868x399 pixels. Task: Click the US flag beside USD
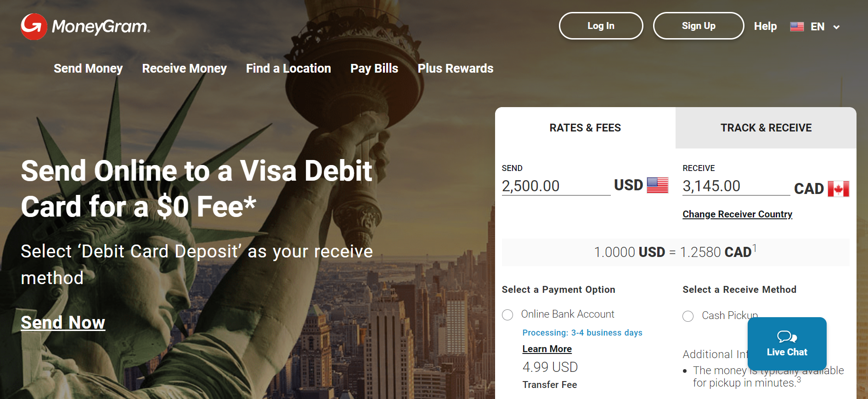[x=657, y=185]
